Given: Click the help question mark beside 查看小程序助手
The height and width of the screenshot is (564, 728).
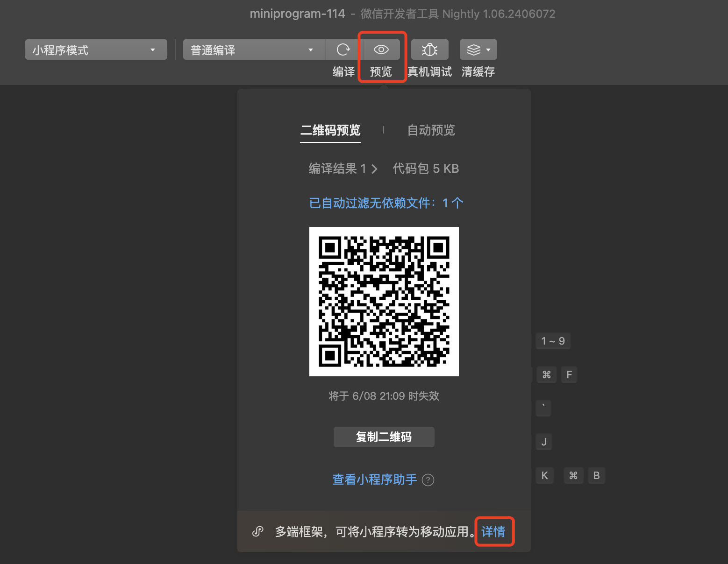Looking at the screenshot, I should pyautogui.click(x=428, y=480).
